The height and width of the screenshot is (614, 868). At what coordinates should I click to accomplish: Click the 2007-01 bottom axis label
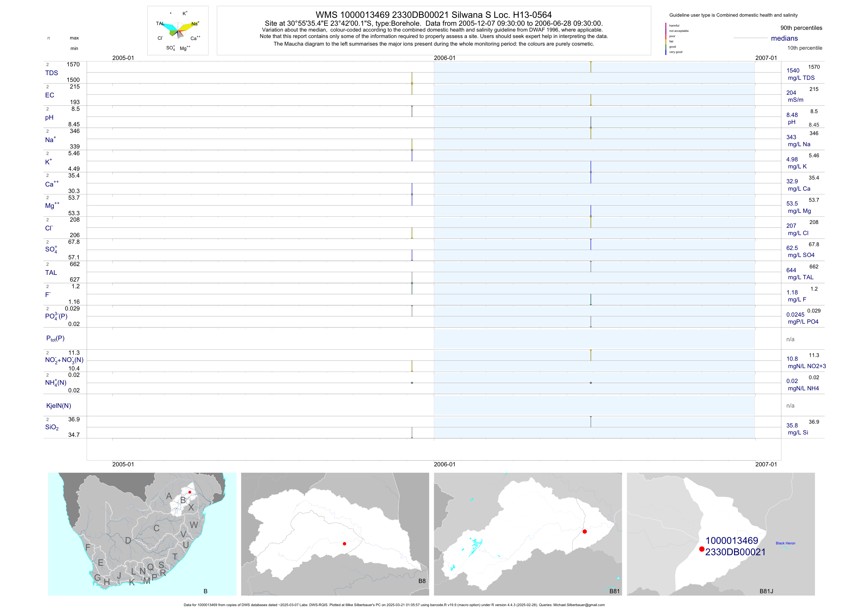click(x=766, y=464)
